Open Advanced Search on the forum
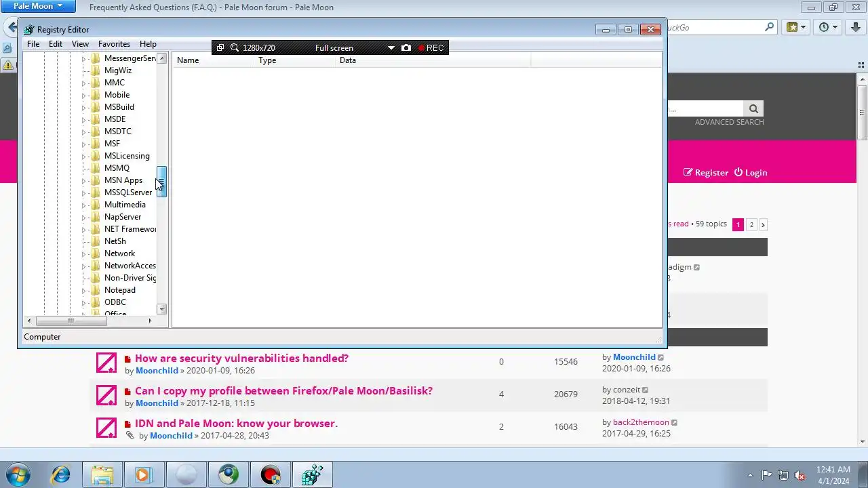 coord(729,122)
